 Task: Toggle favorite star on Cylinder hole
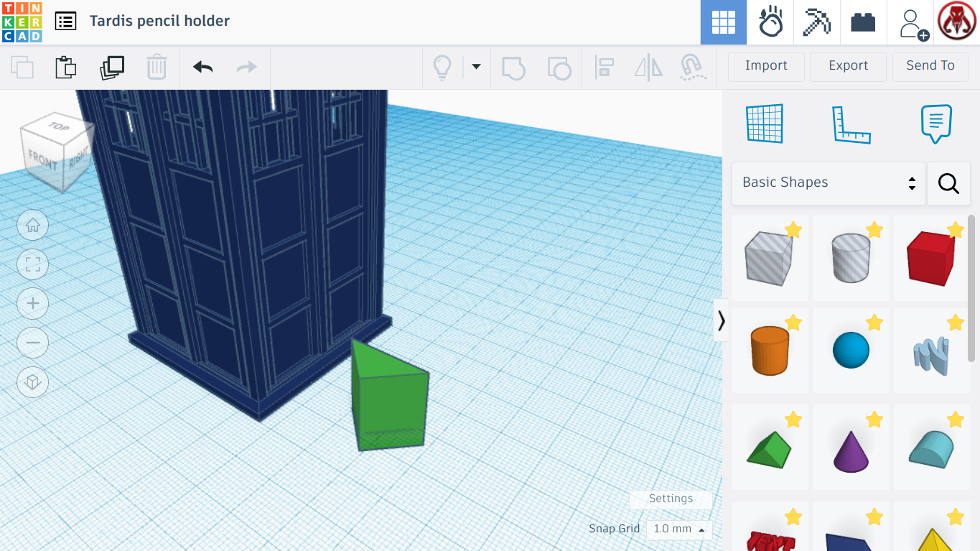tap(874, 230)
